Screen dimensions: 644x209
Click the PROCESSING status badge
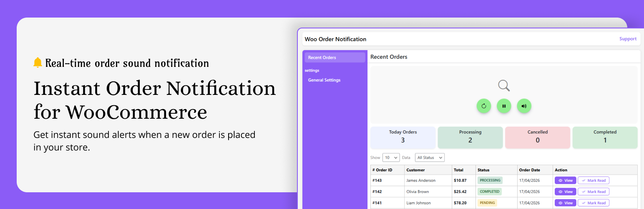point(490,181)
